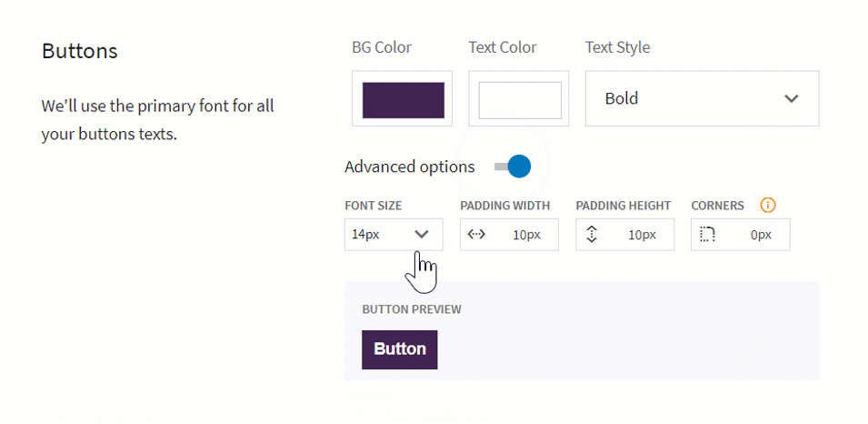Click the padding width horizontal arrows icon

(x=476, y=235)
